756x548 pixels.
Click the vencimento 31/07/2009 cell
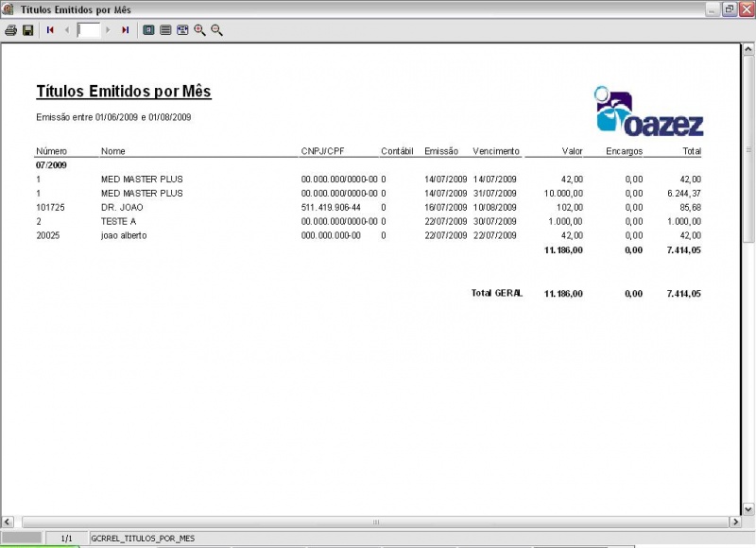click(x=494, y=194)
